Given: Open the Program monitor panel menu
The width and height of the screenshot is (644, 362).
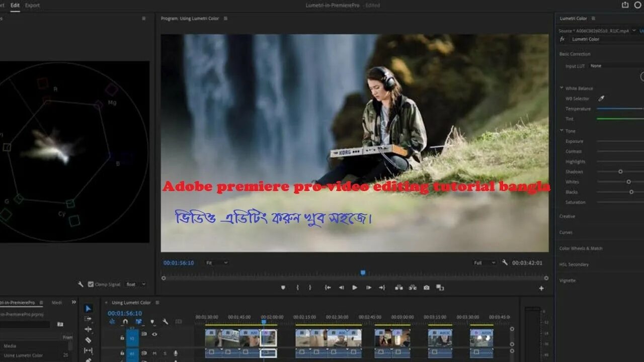Looking at the screenshot, I should pos(225,19).
